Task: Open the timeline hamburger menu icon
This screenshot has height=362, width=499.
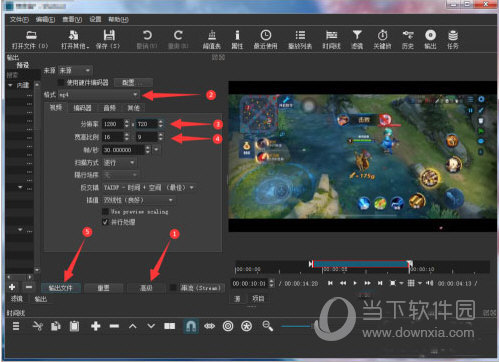Action: 16,326
